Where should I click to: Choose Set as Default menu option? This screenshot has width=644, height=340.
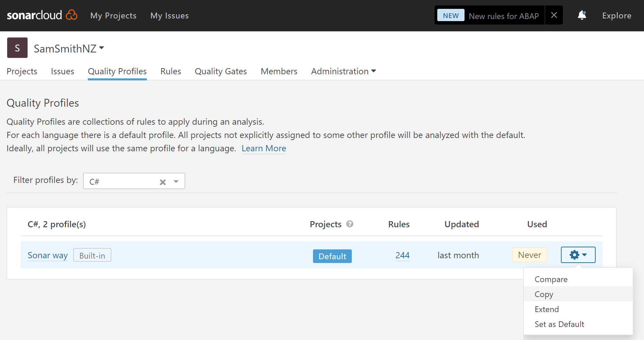[559, 324]
